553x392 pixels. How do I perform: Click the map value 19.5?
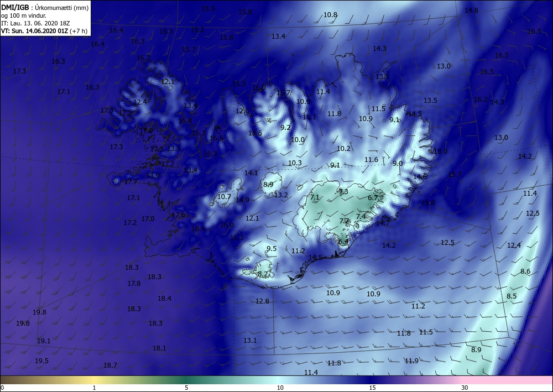41,361
